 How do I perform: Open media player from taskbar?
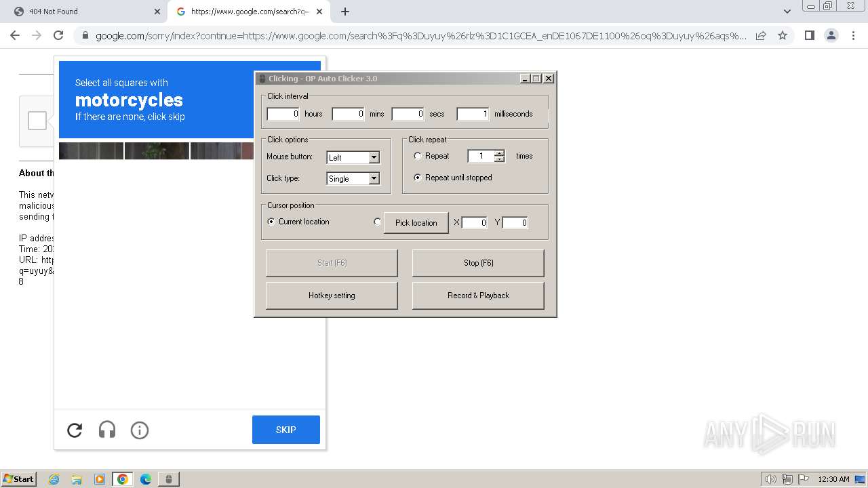point(100,479)
